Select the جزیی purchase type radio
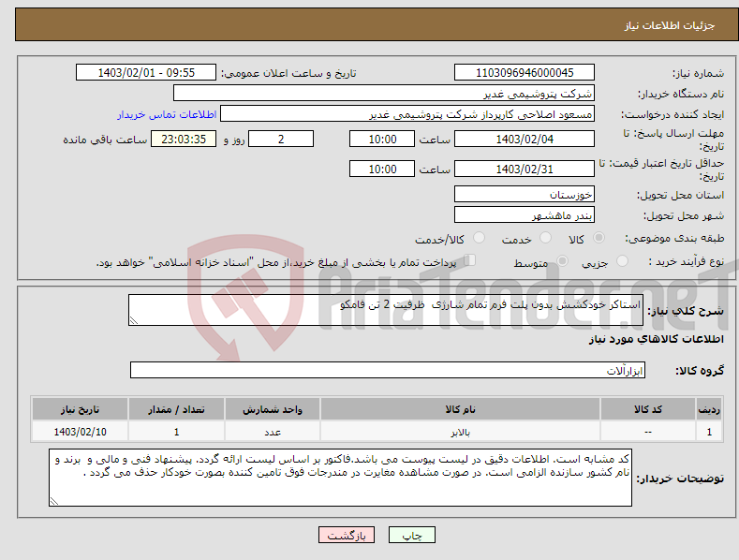 tap(622, 260)
